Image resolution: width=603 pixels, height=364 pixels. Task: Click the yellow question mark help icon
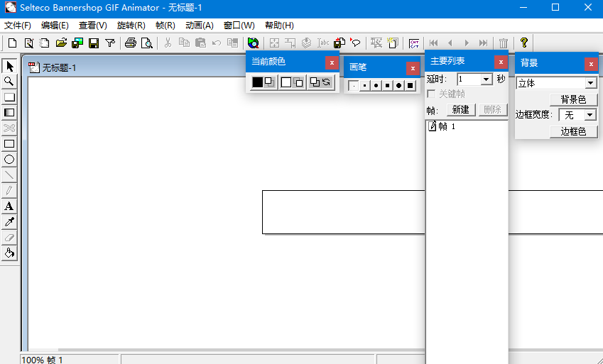tap(523, 43)
